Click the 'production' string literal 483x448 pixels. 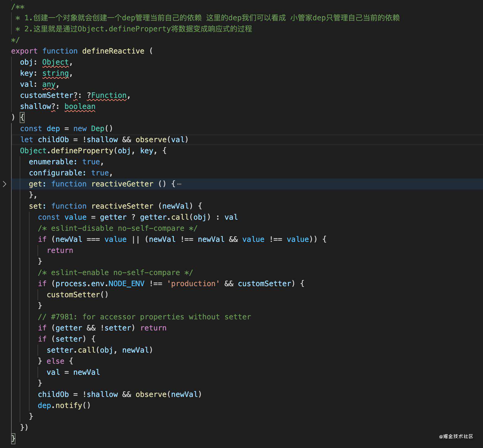tap(193, 284)
